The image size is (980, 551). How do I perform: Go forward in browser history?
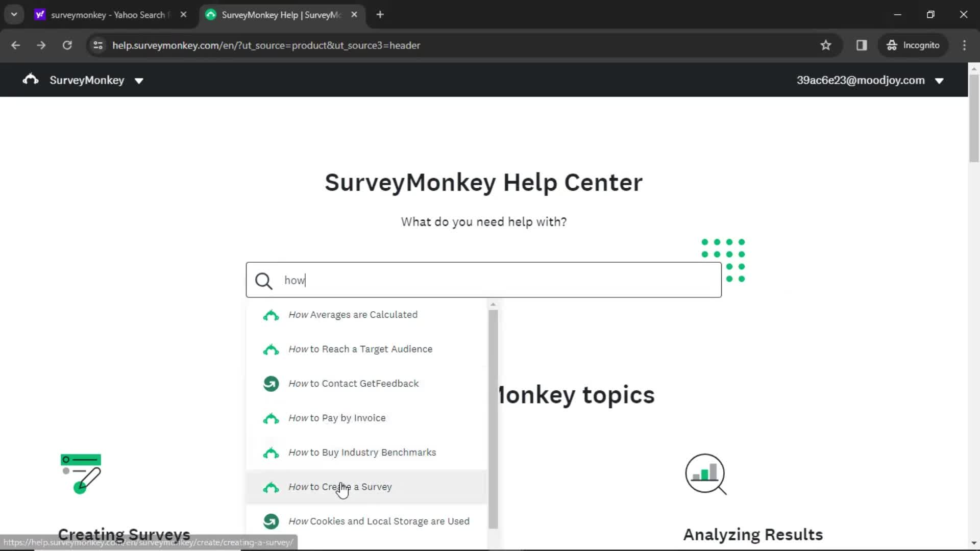41,45
